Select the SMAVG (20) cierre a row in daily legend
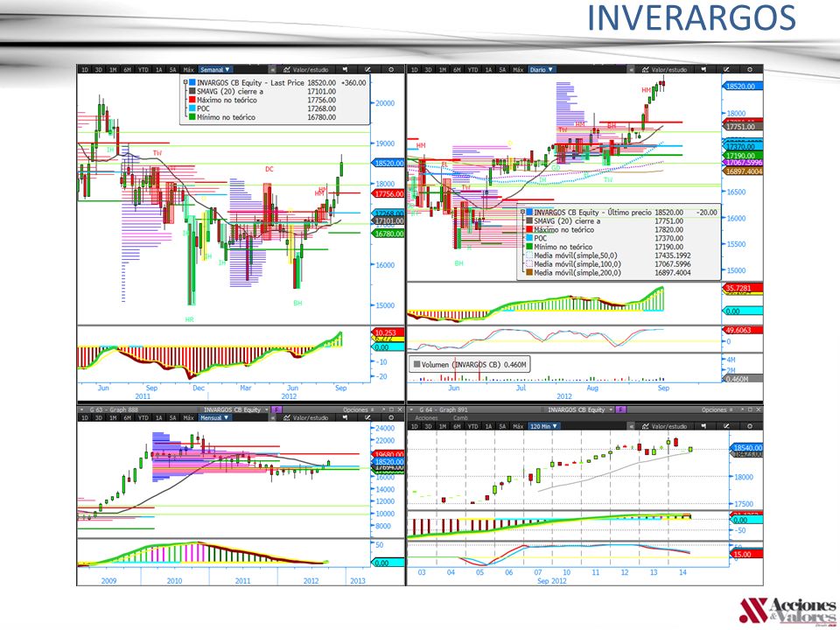The image size is (840, 630). pos(605,221)
